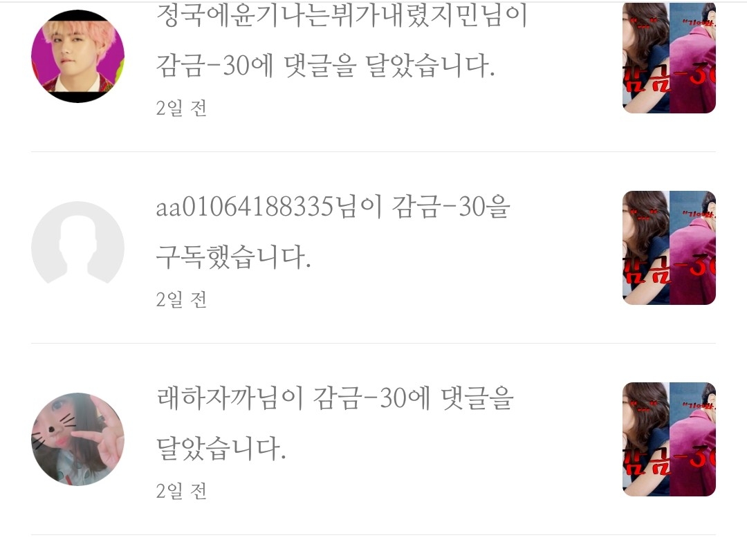This screenshot has width=747, height=560.
Task: Open the cat-whisker selfie profile avatar
Action: [x=77, y=439]
